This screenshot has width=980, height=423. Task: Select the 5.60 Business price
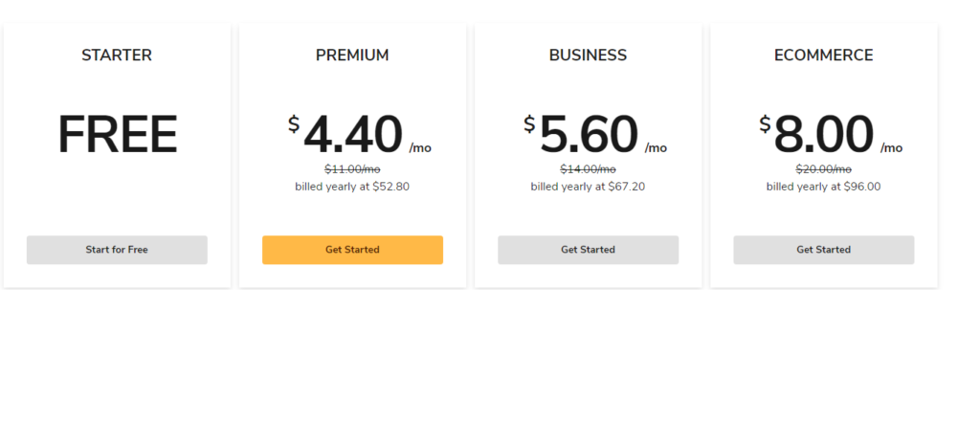click(x=589, y=135)
